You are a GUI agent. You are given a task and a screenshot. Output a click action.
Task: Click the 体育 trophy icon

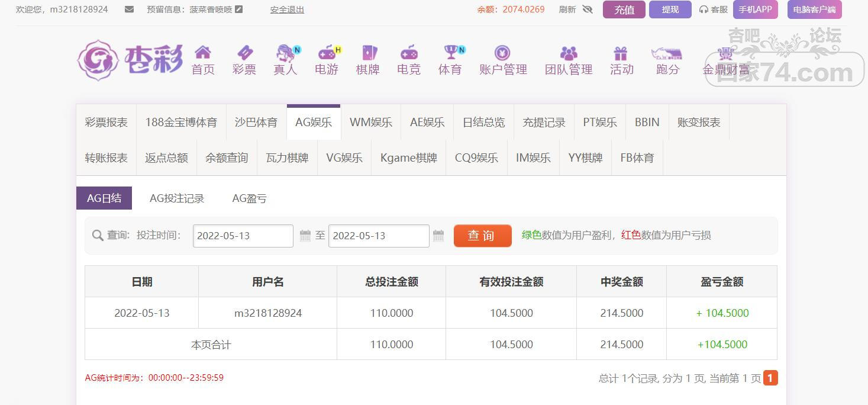[451, 53]
